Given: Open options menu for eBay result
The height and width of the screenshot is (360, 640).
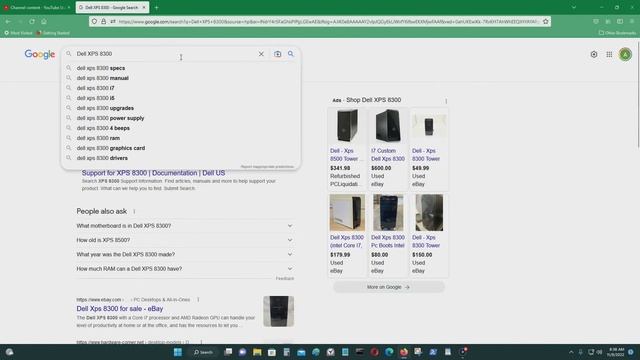Looking at the screenshot, I should point(198,300).
